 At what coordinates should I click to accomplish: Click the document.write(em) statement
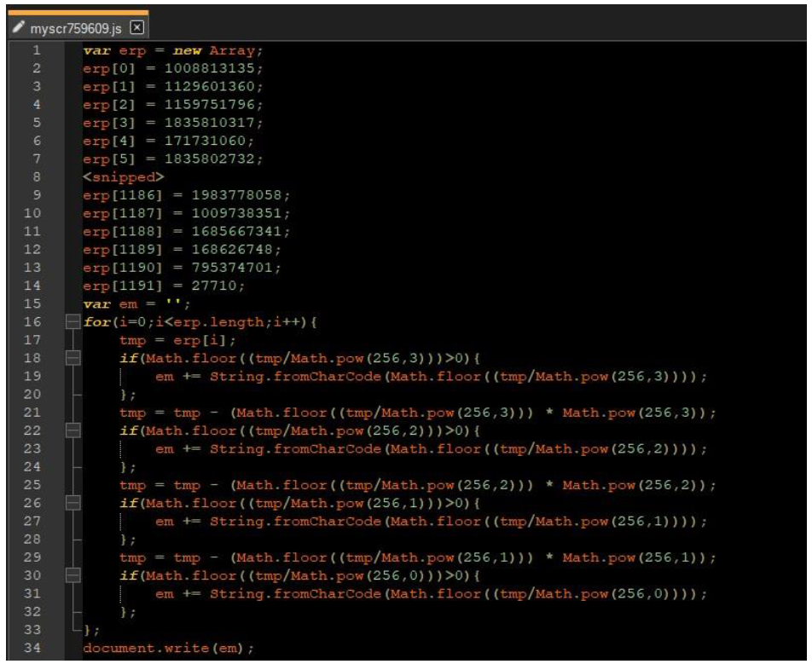168,648
